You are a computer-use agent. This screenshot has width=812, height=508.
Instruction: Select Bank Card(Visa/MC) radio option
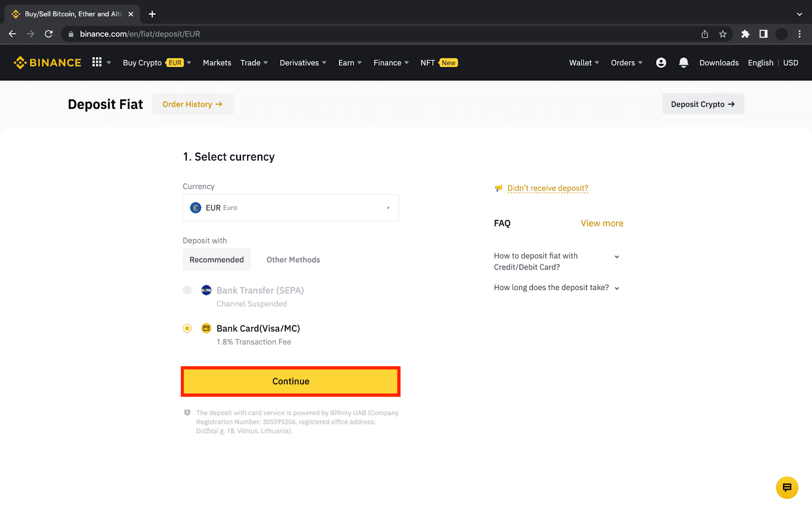[187, 328]
